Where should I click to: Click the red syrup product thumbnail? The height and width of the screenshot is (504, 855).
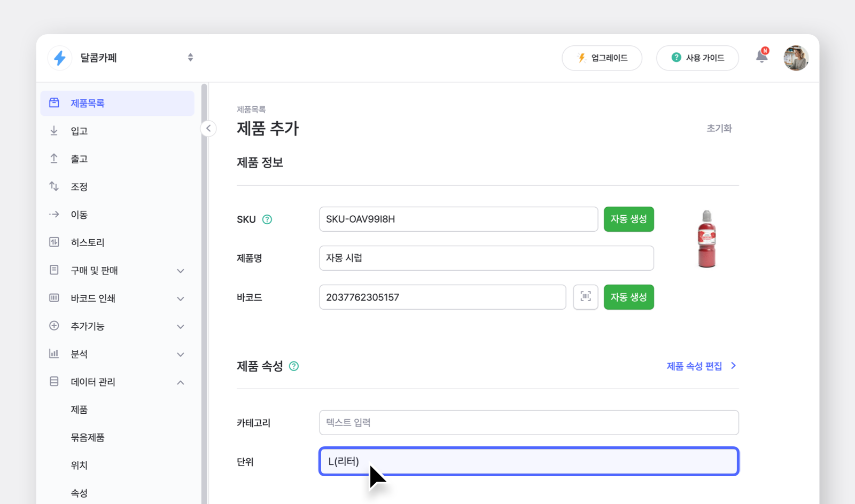pyautogui.click(x=706, y=238)
